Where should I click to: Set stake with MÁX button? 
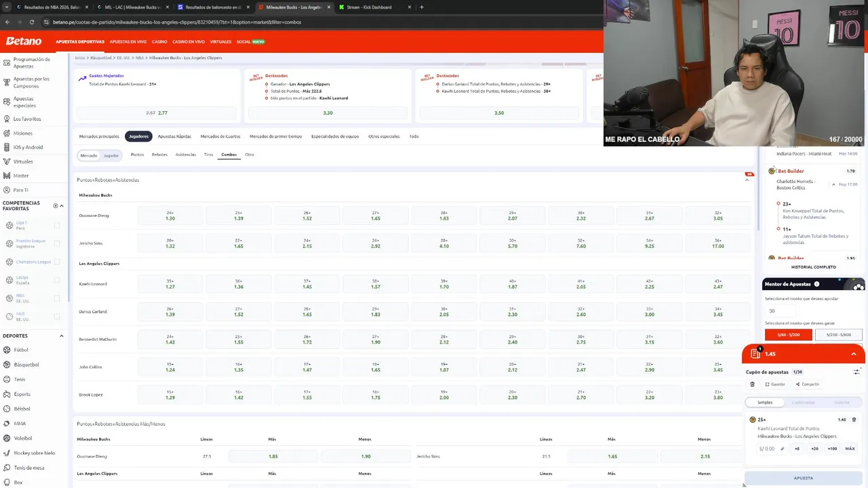850,449
